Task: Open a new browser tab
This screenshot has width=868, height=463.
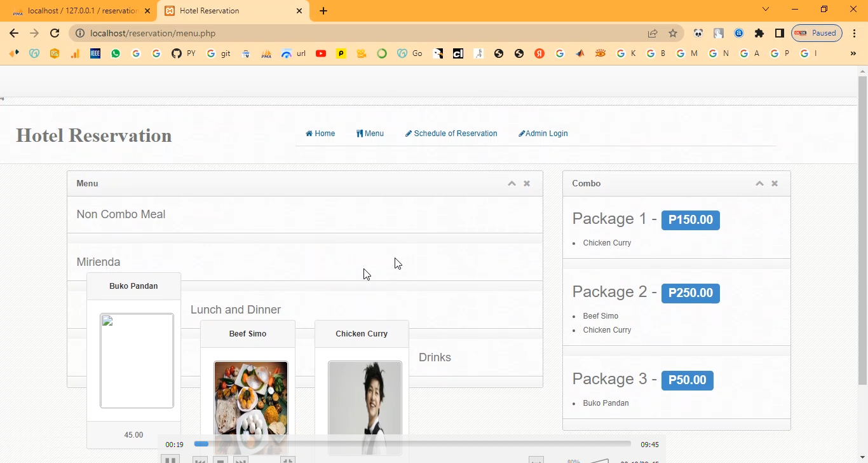Action: pyautogui.click(x=323, y=11)
